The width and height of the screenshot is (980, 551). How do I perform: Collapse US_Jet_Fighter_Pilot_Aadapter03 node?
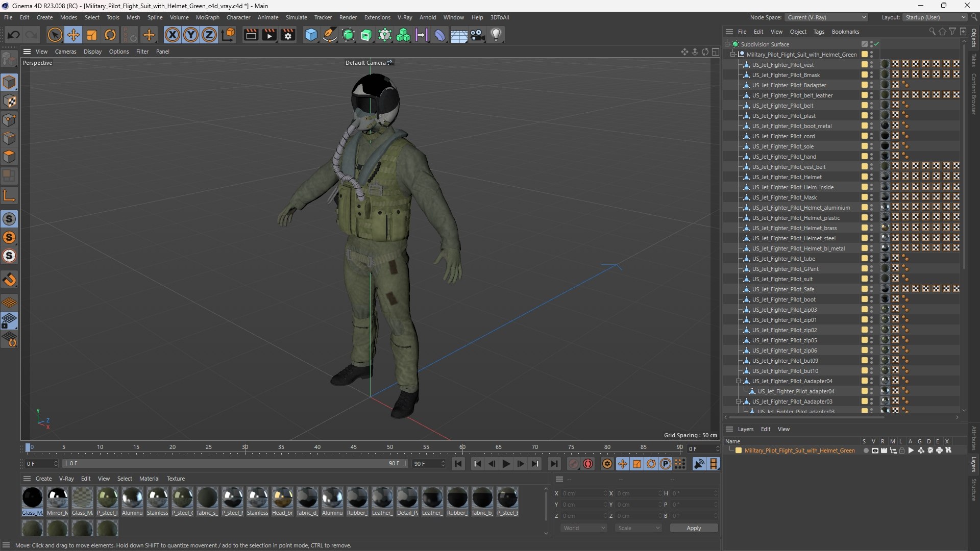tap(738, 402)
